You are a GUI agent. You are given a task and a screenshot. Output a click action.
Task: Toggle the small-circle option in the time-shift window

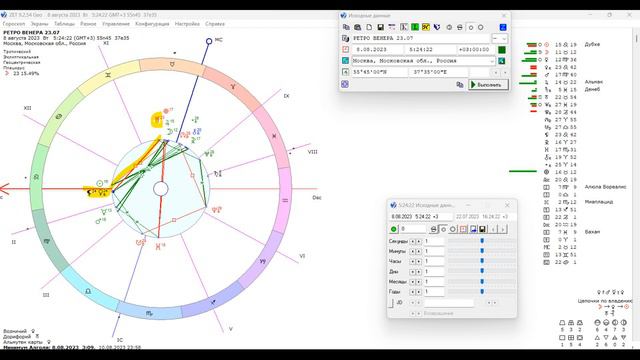point(444,229)
